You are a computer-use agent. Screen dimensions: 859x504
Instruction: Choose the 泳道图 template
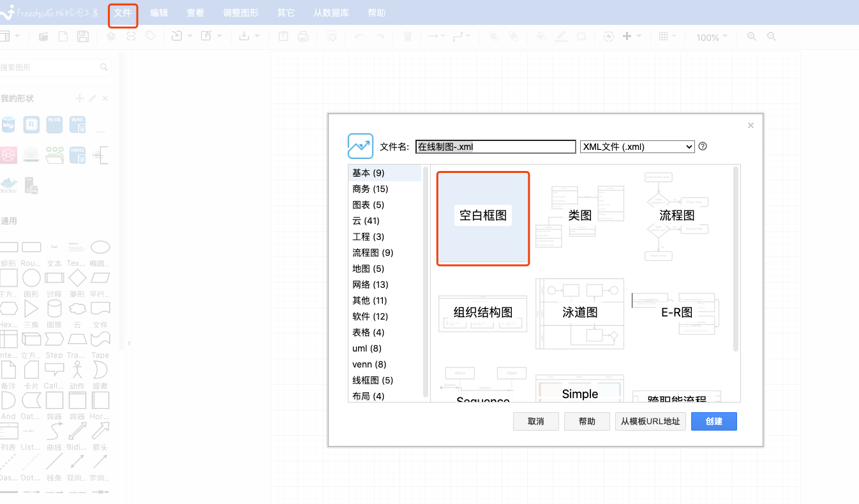(579, 313)
